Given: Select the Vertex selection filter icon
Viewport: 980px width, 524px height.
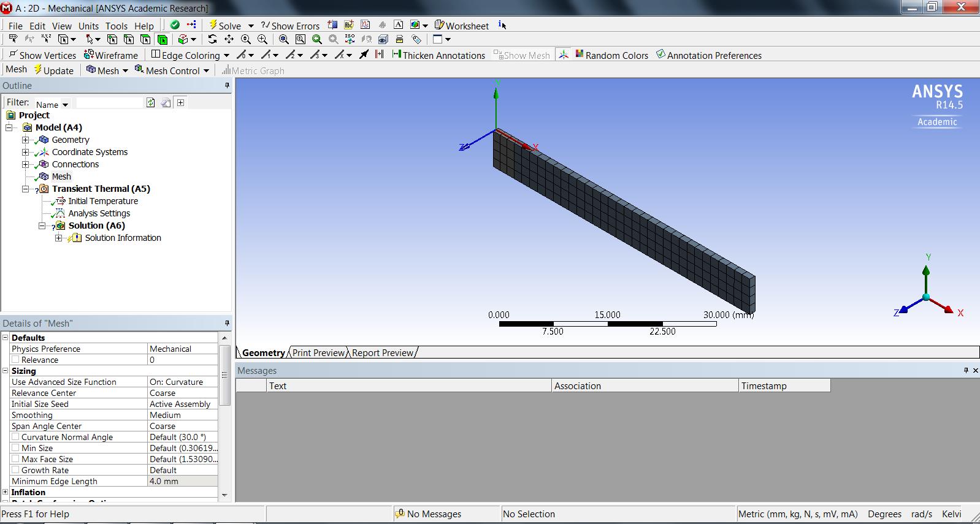Looking at the screenshot, I should click(x=112, y=39).
